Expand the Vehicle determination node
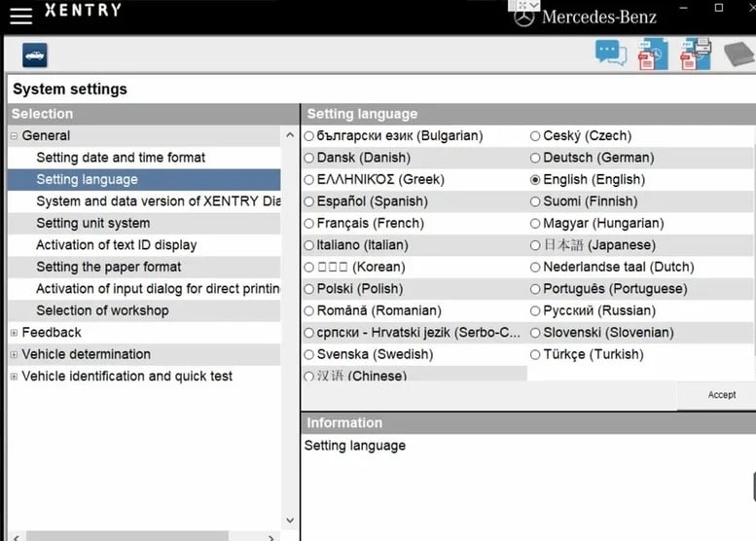The image size is (756, 541). tap(14, 354)
